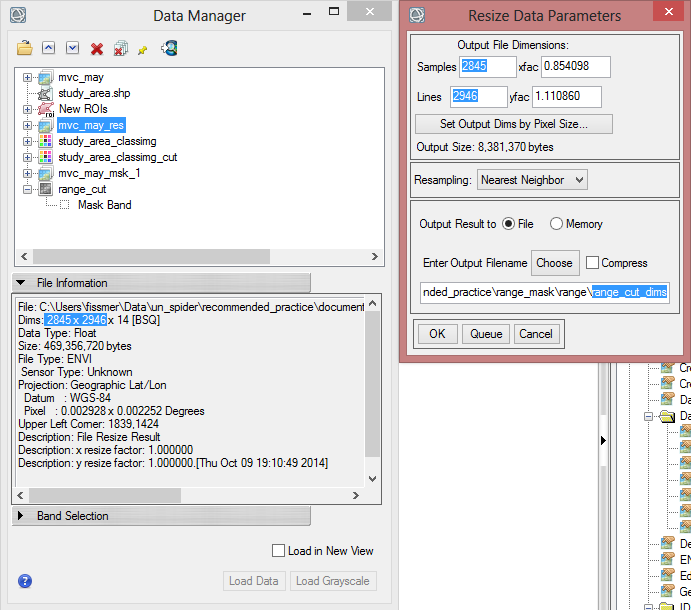Click the Expand All down-arrow icon
This screenshot has height=610, width=691.
pos(72,48)
